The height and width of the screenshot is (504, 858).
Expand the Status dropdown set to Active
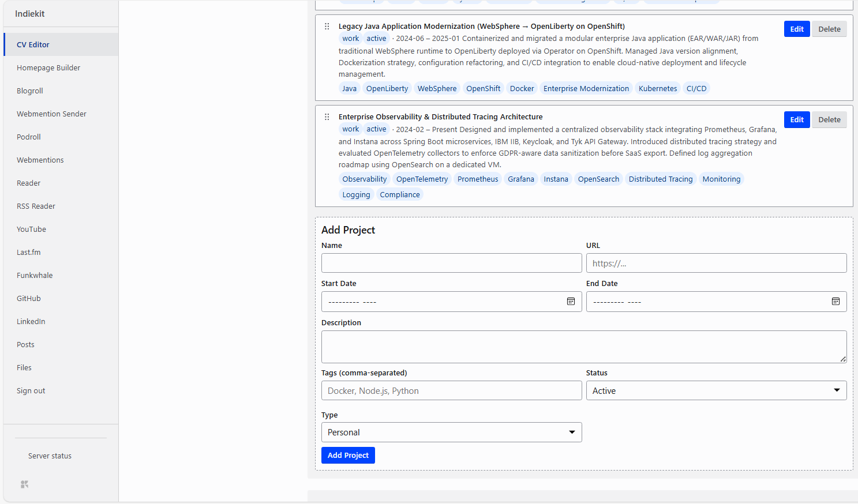tap(716, 390)
